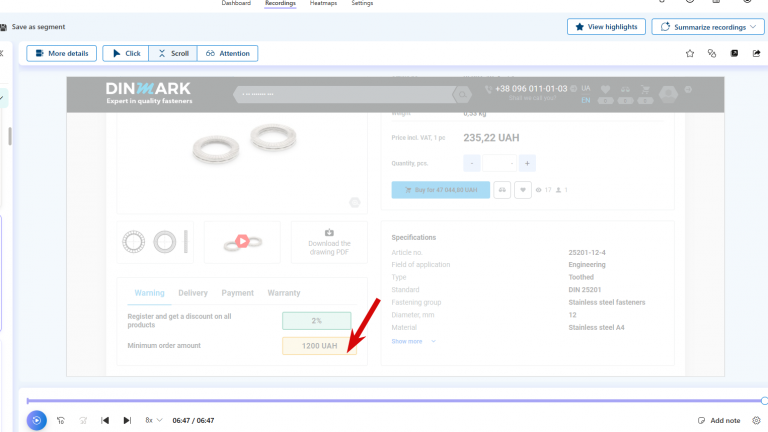
Task: Mark the recording as favorite with the star icon
Action: tap(690, 53)
